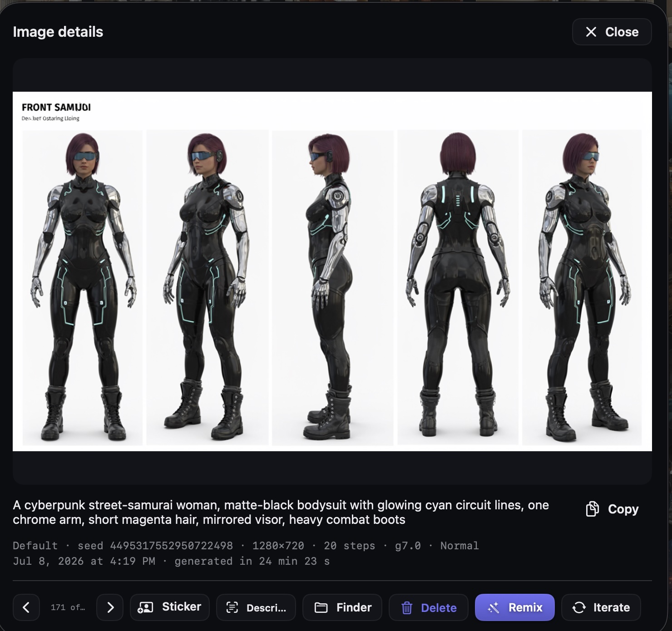672x631 pixels.
Task: Click the trash can icon
Action: (x=407, y=607)
